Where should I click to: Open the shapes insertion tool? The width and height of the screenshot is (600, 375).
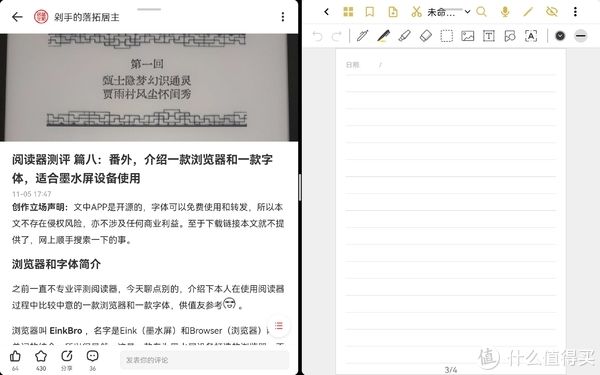(x=510, y=36)
